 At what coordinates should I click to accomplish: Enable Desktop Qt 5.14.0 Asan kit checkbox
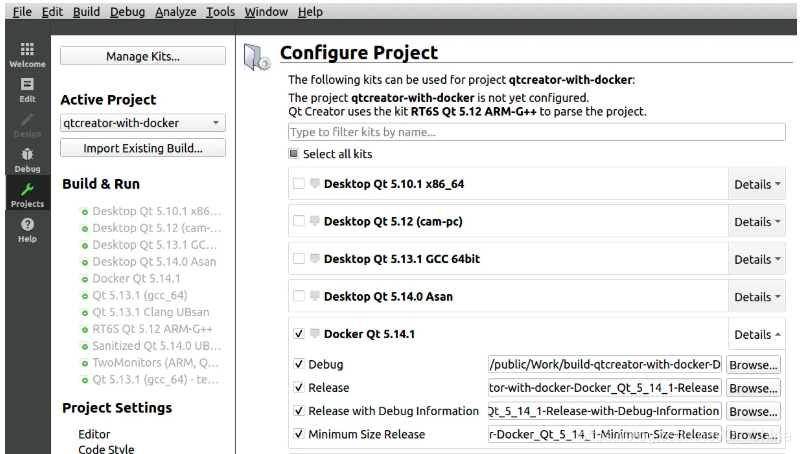click(x=299, y=296)
